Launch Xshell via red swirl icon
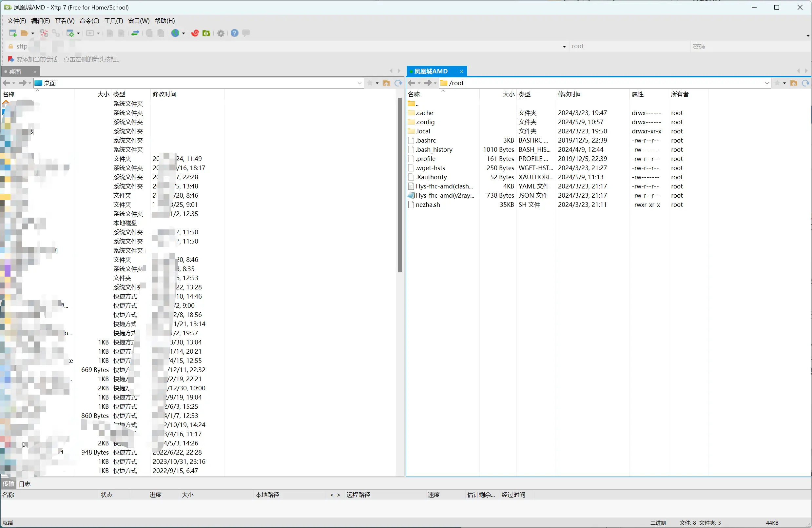Screen dimensions: 812x528 (x=195, y=33)
